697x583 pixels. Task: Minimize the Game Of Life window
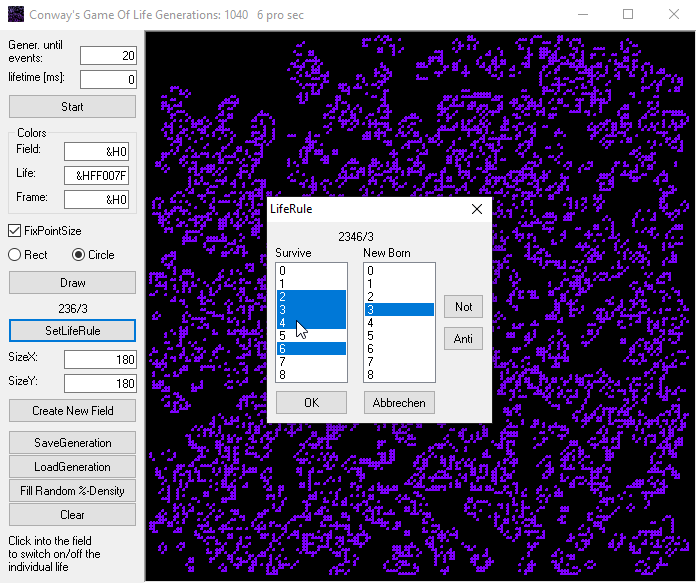point(583,14)
